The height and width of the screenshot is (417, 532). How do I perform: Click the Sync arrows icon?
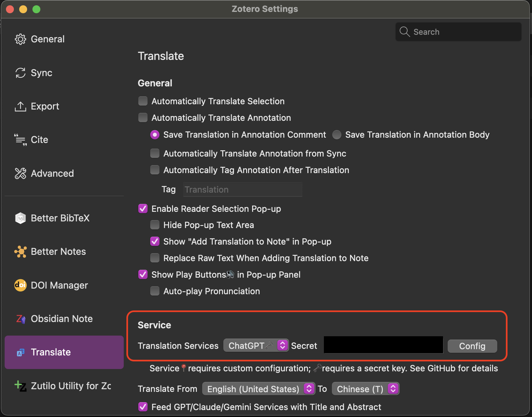pos(20,73)
